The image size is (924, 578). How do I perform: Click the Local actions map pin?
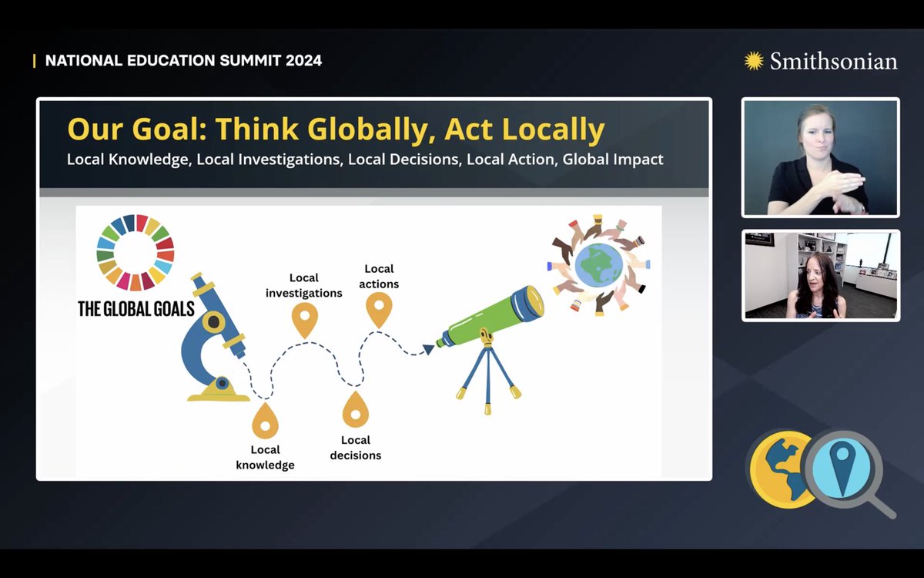click(379, 310)
